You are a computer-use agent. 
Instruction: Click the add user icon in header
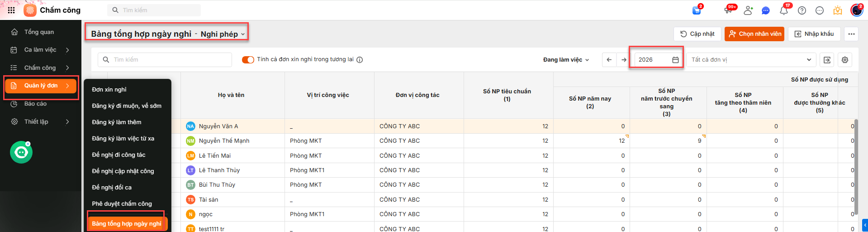[x=748, y=10]
